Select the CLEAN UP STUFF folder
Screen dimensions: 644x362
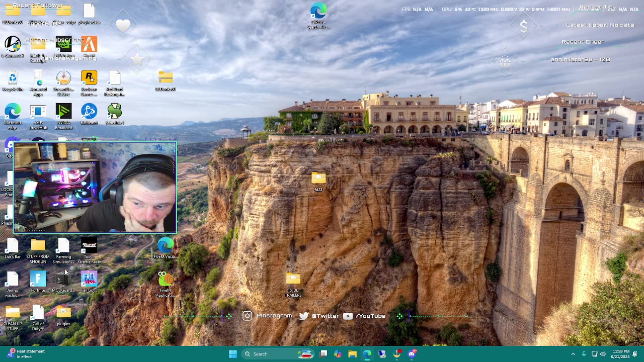(13, 318)
